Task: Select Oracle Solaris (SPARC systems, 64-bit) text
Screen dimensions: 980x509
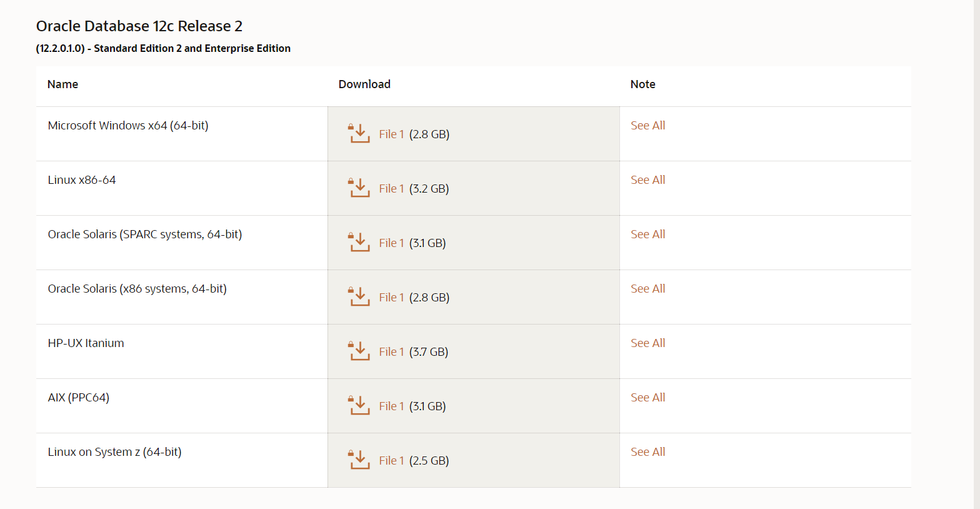Action: pos(145,234)
